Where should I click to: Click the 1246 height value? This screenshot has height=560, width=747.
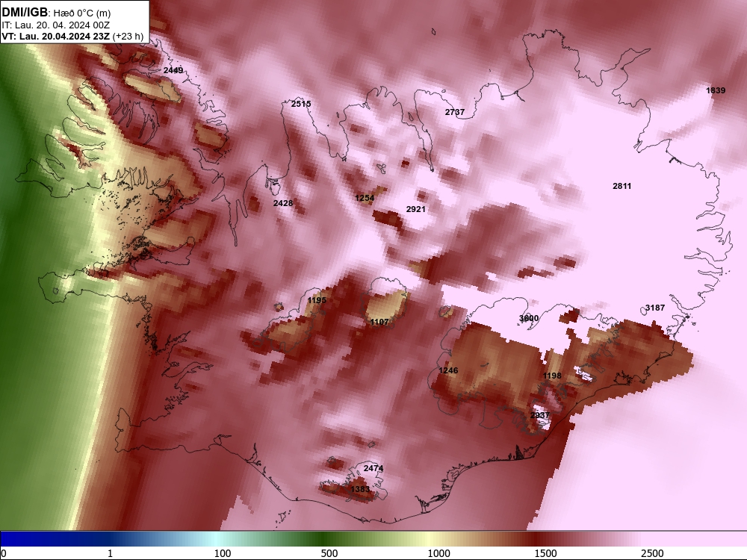point(448,370)
